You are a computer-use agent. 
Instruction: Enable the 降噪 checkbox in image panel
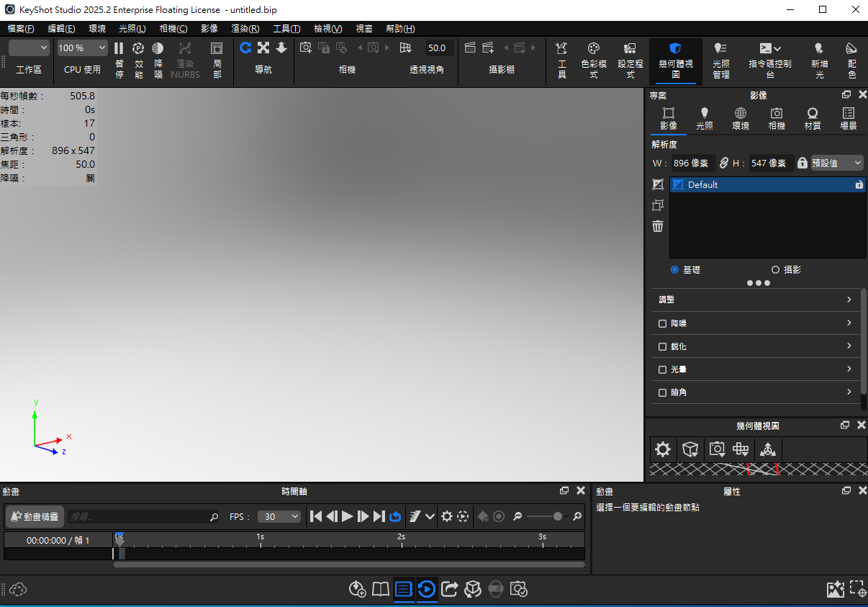pyautogui.click(x=662, y=323)
